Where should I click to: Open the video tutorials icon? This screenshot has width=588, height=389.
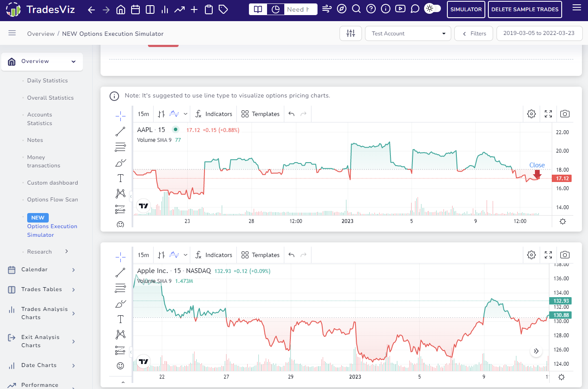tap(400, 9)
